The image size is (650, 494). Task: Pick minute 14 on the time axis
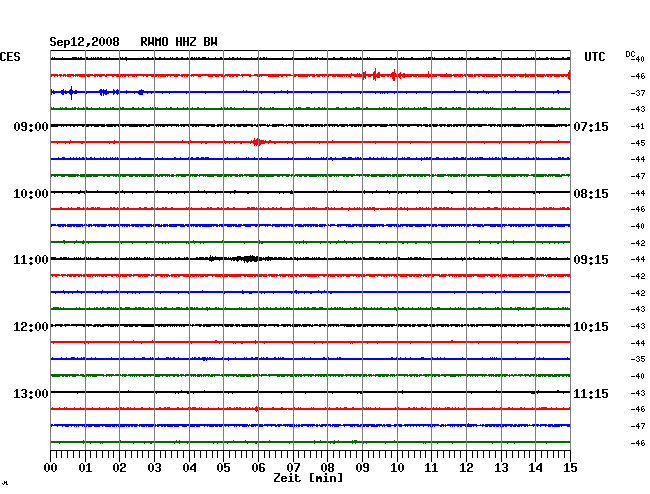coord(536,467)
